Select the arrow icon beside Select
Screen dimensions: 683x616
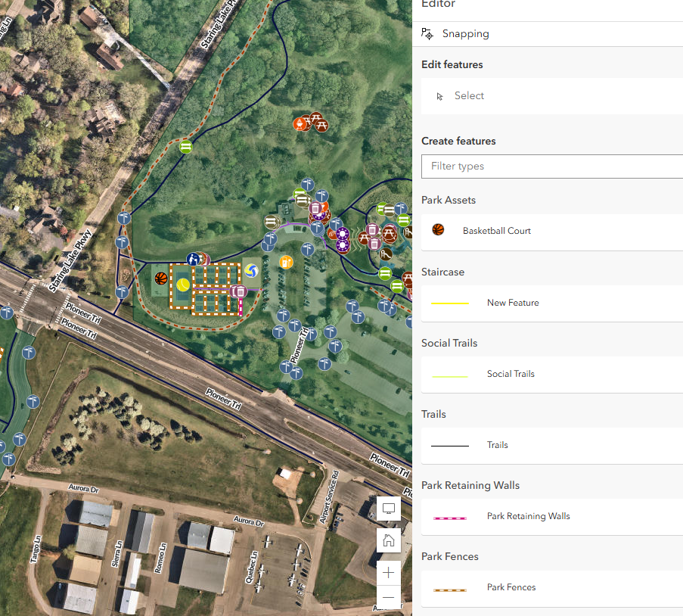441,95
